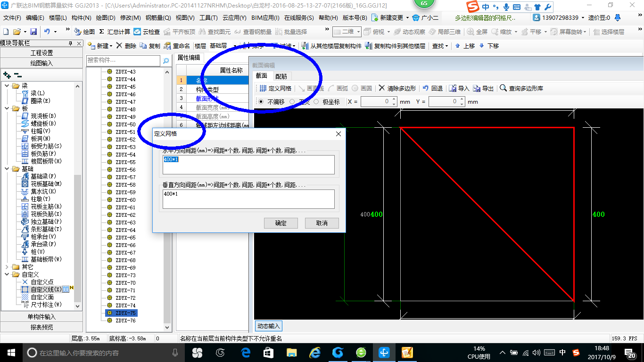Open 报表预览 navigation section
The width and height of the screenshot is (644, 362).
pos(42,327)
